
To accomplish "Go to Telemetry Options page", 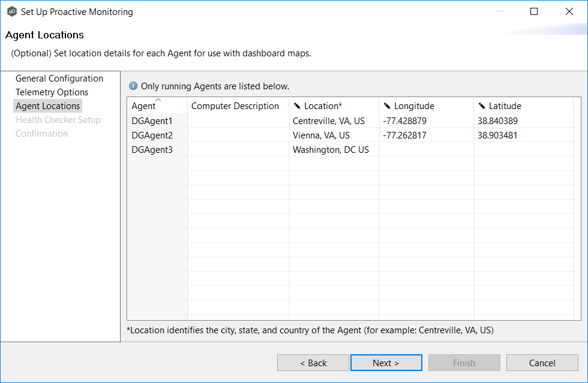I will tap(52, 92).
